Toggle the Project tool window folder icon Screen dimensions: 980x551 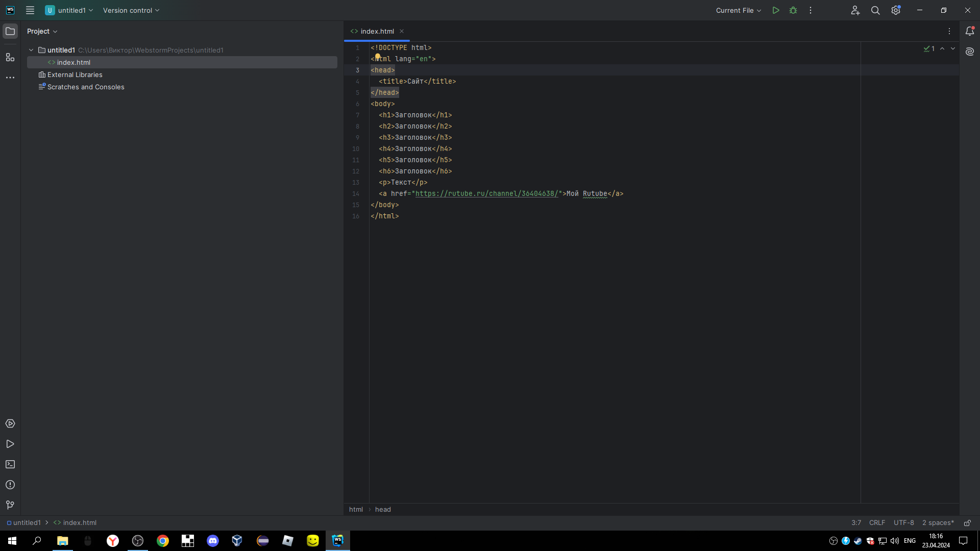[10, 31]
